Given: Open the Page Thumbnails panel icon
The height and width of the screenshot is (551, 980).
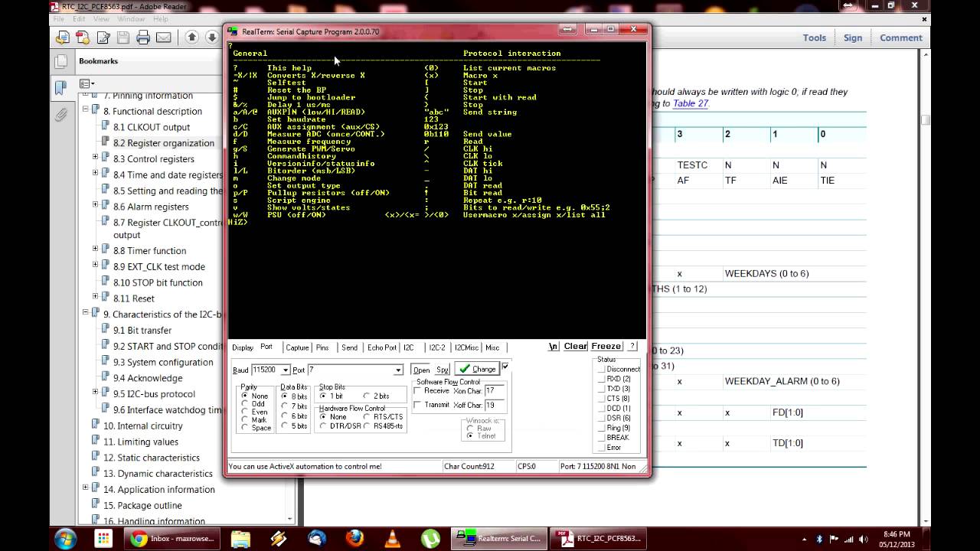Looking at the screenshot, I should click(60, 61).
